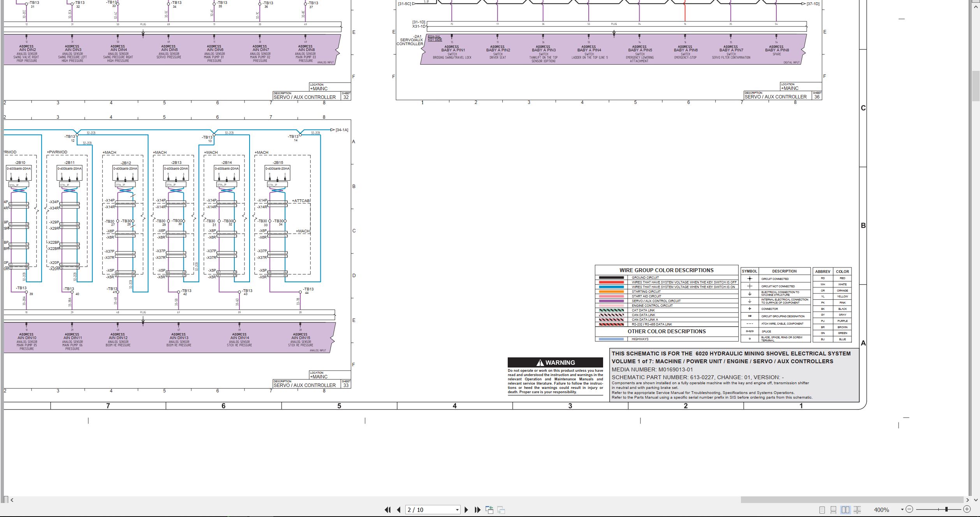
Task: Select two-page facing view layout
Action: [x=845, y=510]
